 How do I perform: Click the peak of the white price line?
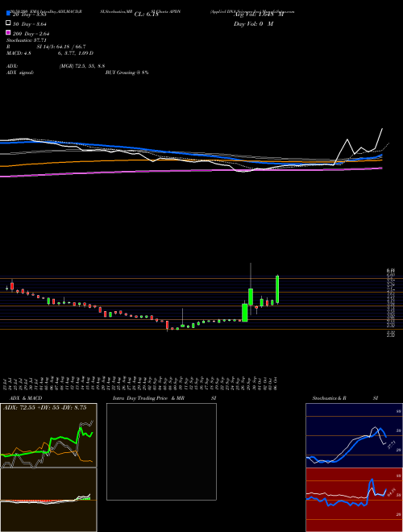382,129
